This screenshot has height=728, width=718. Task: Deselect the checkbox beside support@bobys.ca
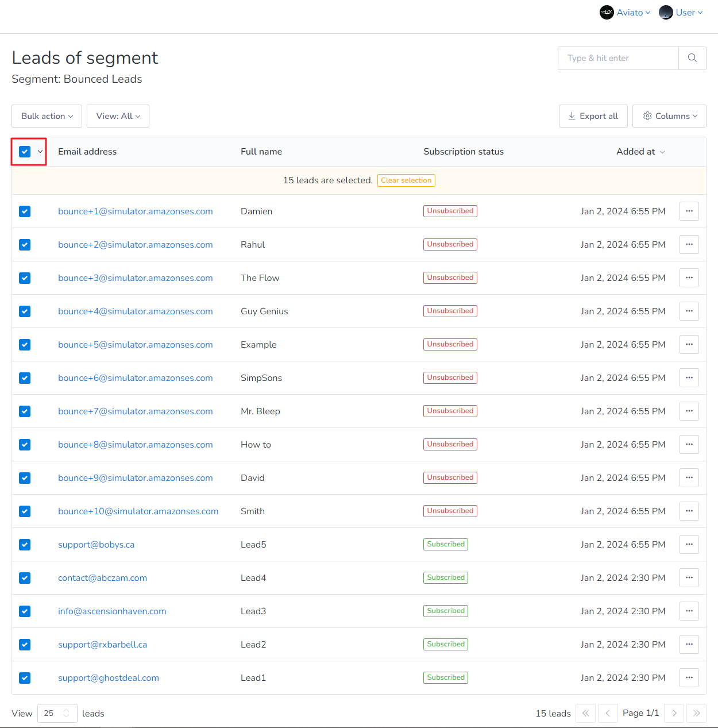[25, 544]
